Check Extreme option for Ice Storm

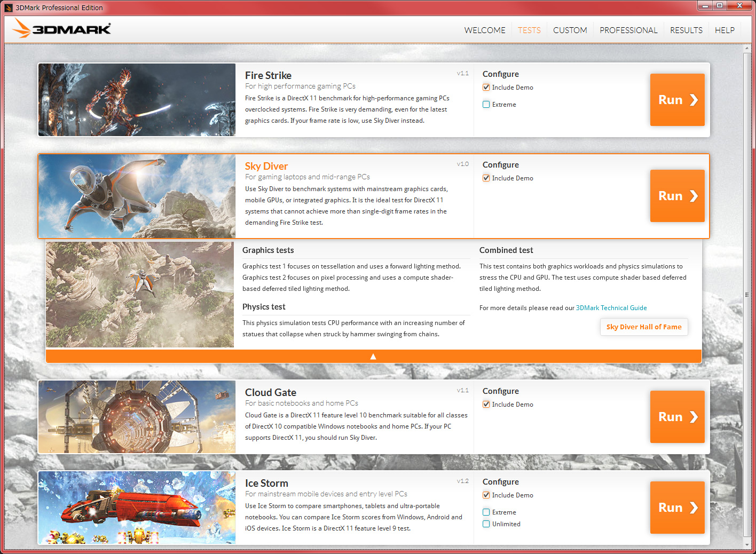(x=486, y=512)
